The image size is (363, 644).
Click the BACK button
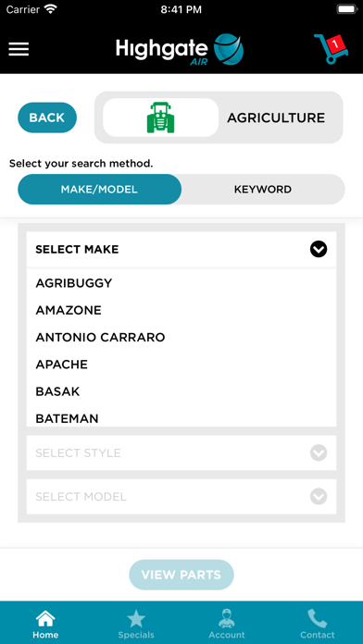point(47,118)
